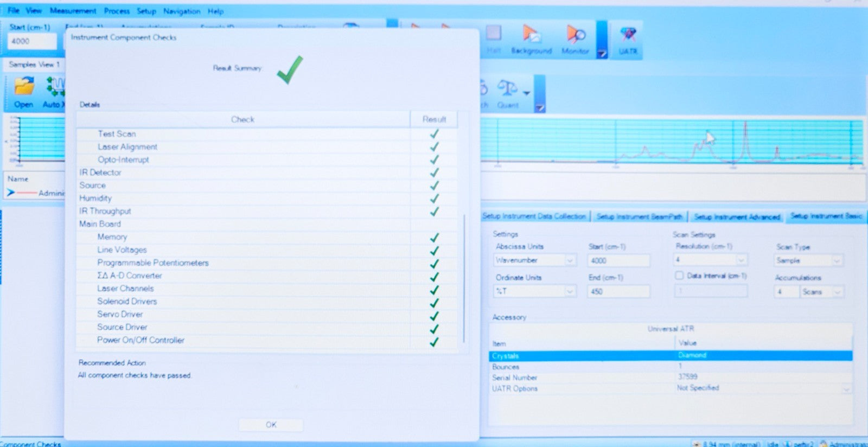Select the Opto-Interrupt check row

267,159
